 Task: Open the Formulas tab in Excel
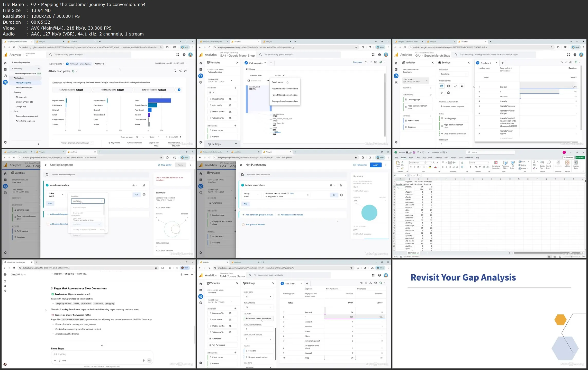click(x=438, y=158)
